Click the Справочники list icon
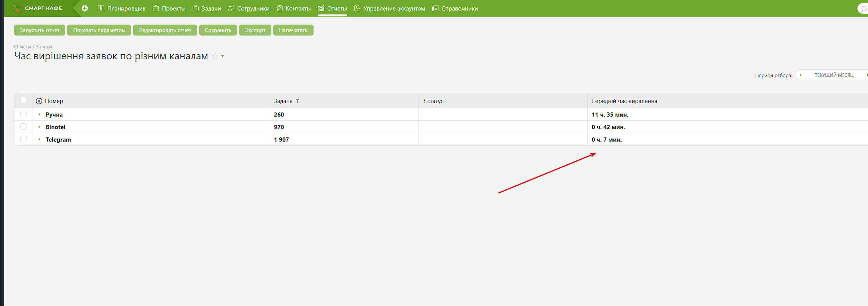The height and width of the screenshot is (306, 868). 435,8
